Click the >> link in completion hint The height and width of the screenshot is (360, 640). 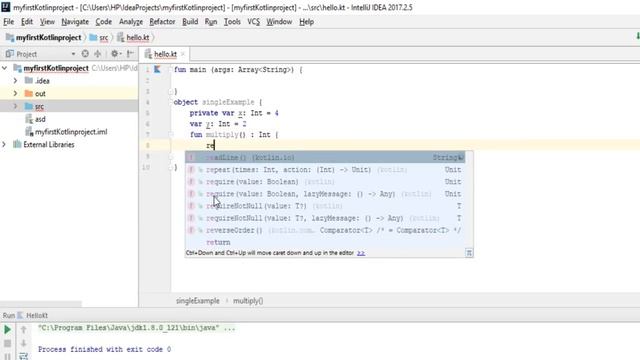361,253
